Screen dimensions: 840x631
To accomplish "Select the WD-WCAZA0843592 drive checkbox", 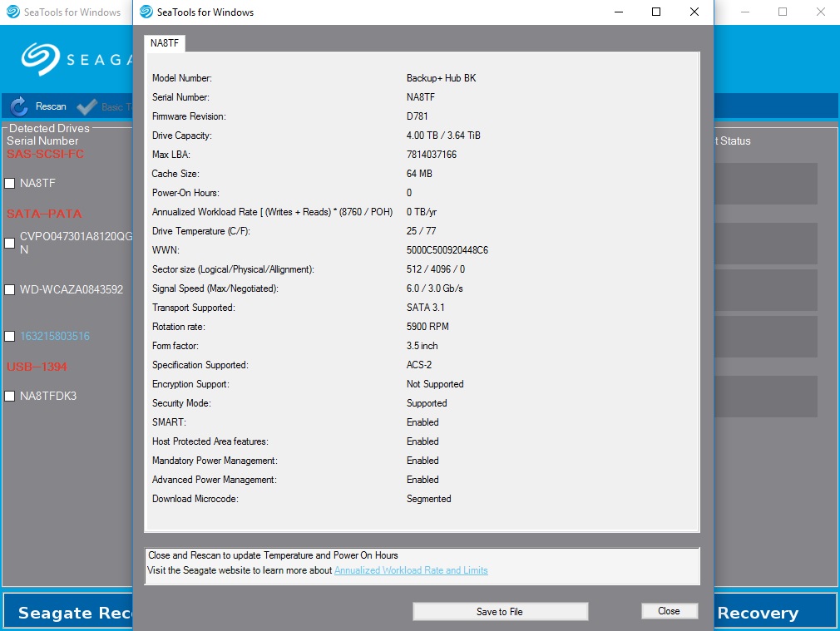I will coord(10,290).
